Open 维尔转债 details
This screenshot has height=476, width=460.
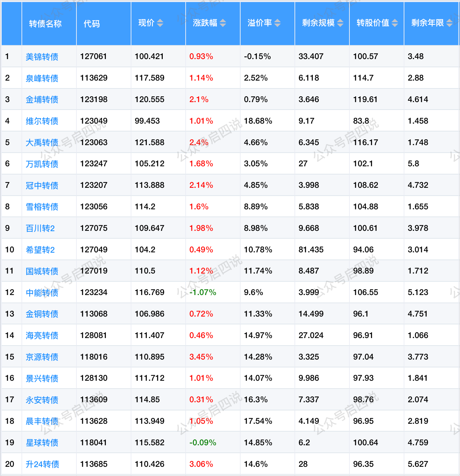[x=42, y=121]
